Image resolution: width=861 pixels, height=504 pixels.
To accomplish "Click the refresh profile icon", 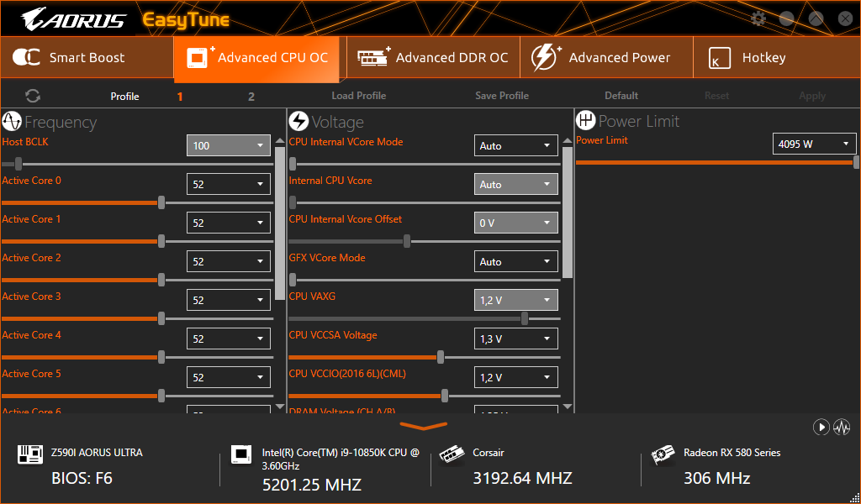I will [x=33, y=96].
